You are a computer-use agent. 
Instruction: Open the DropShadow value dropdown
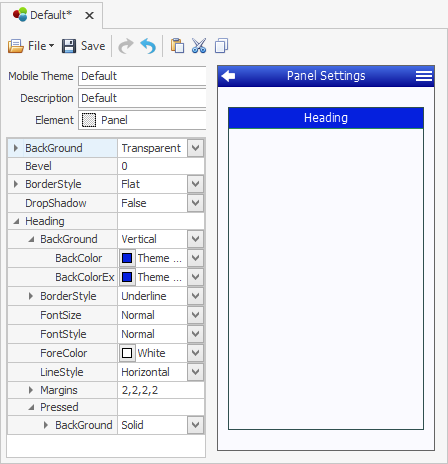[x=195, y=203]
